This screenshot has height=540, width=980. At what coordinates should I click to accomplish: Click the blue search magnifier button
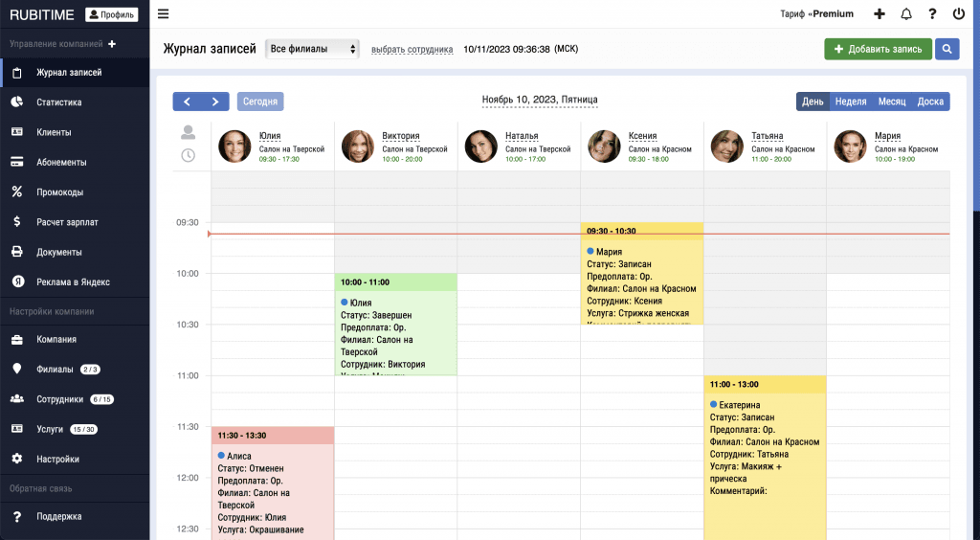(x=947, y=49)
